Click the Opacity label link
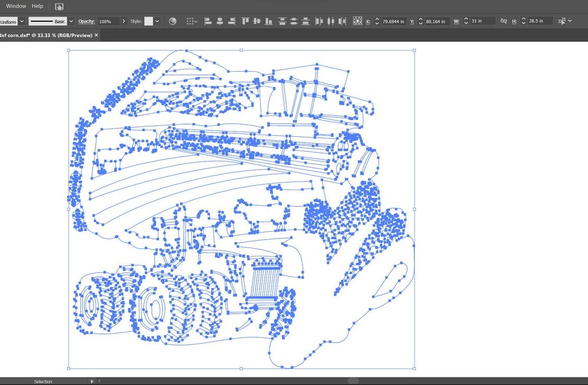 86,21
